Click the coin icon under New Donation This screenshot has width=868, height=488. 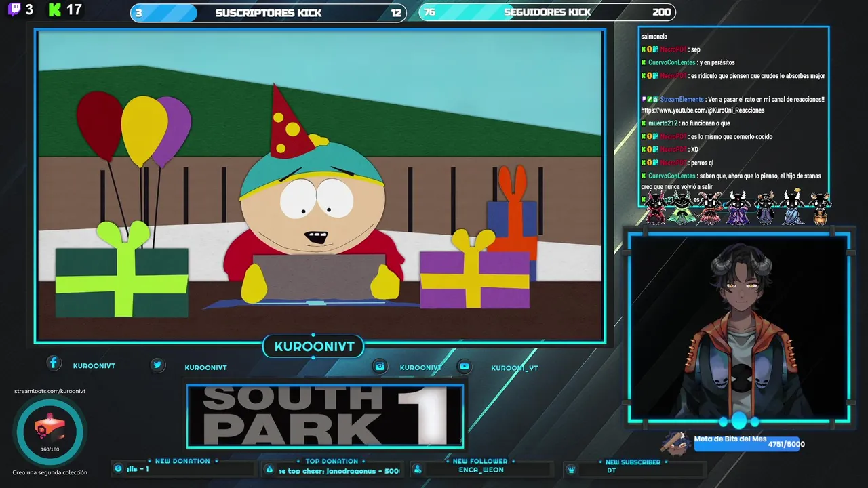[x=118, y=468]
